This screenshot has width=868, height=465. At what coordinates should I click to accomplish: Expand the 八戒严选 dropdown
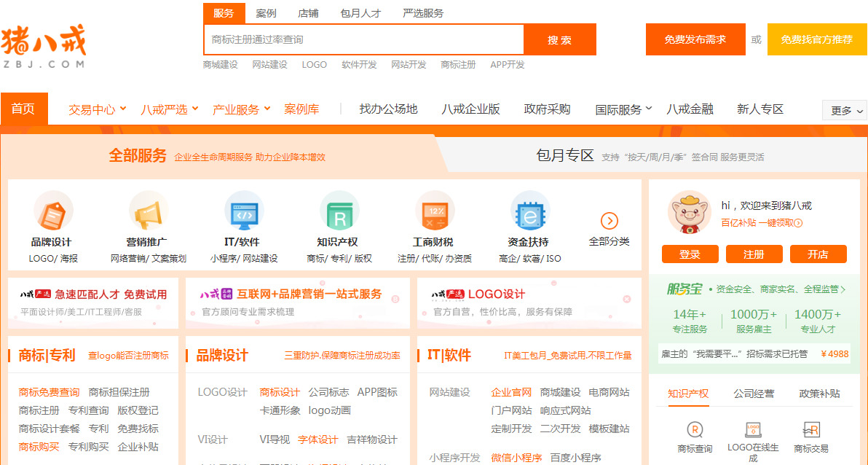170,109
